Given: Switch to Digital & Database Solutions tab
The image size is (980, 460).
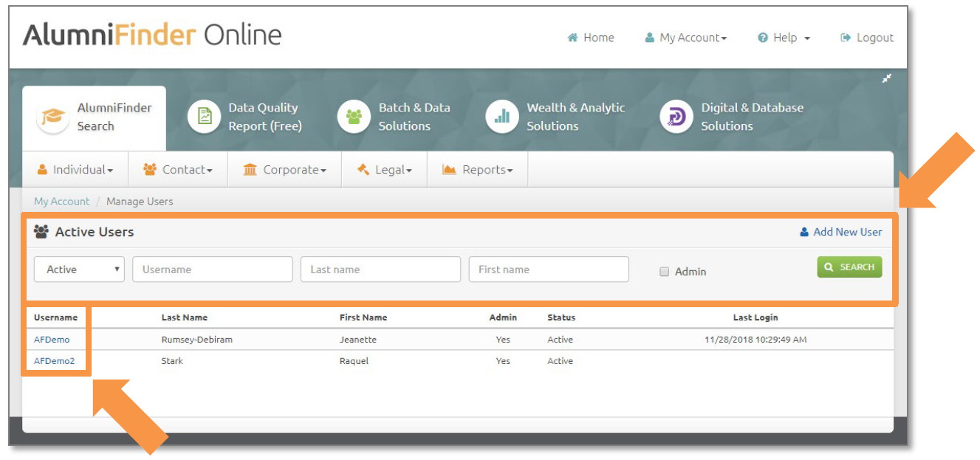Looking at the screenshot, I should (x=733, y=117).
